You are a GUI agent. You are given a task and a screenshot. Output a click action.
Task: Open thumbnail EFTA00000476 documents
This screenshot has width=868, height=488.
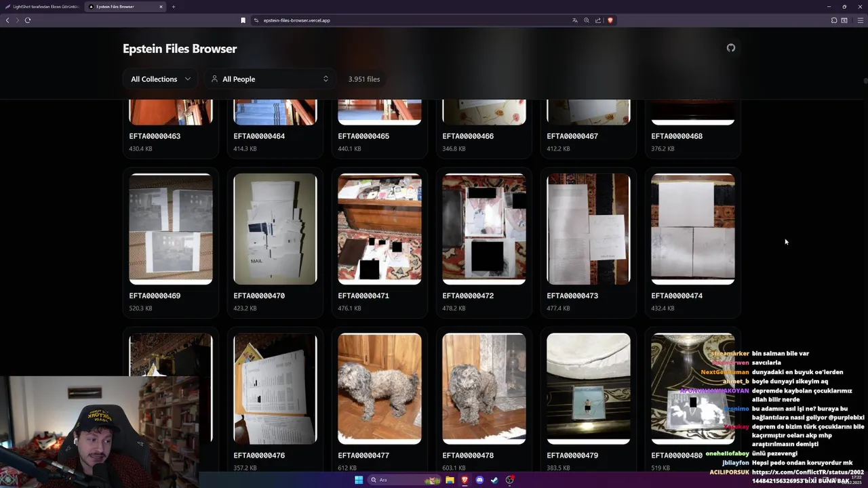click(x=275, y=388)
